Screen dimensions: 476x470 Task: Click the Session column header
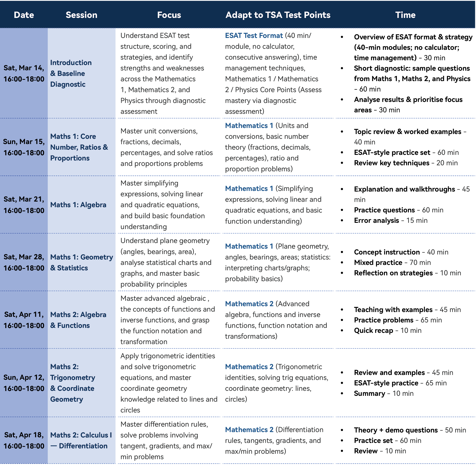point(81,15)
